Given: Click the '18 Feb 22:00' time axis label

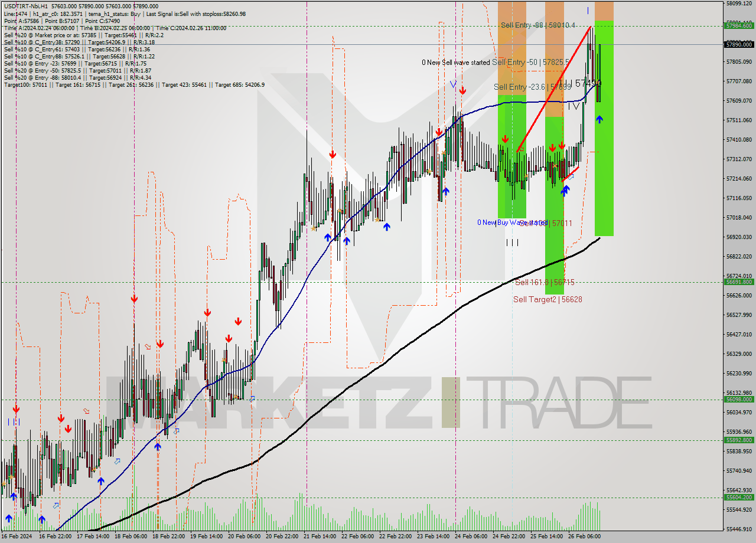Looking at the screenshot, I should [169, 537].
